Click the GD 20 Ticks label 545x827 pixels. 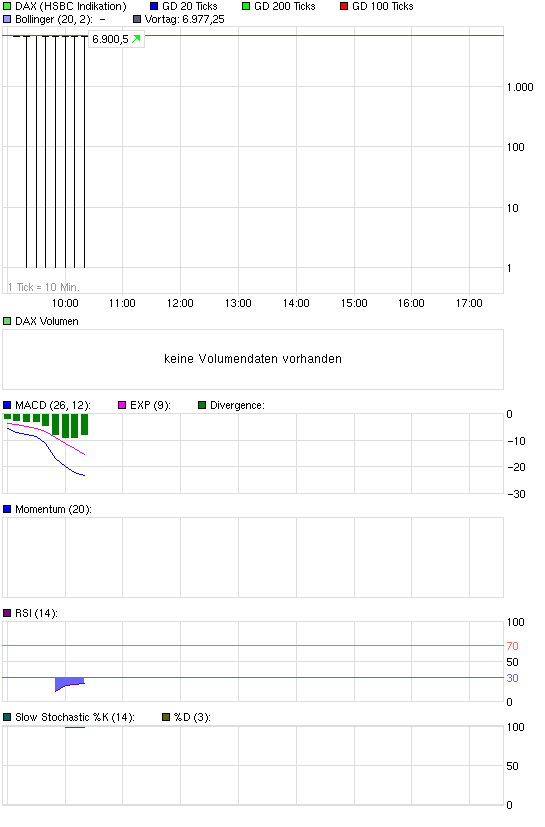[x=190, y=6]
